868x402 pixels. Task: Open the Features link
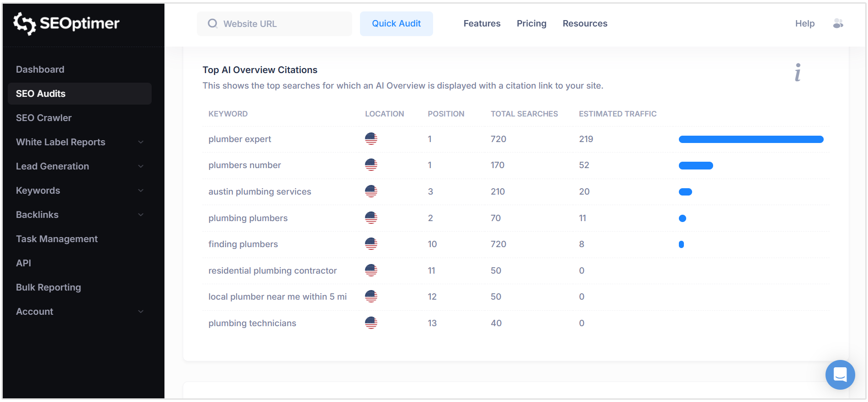[x=482, y=23]
